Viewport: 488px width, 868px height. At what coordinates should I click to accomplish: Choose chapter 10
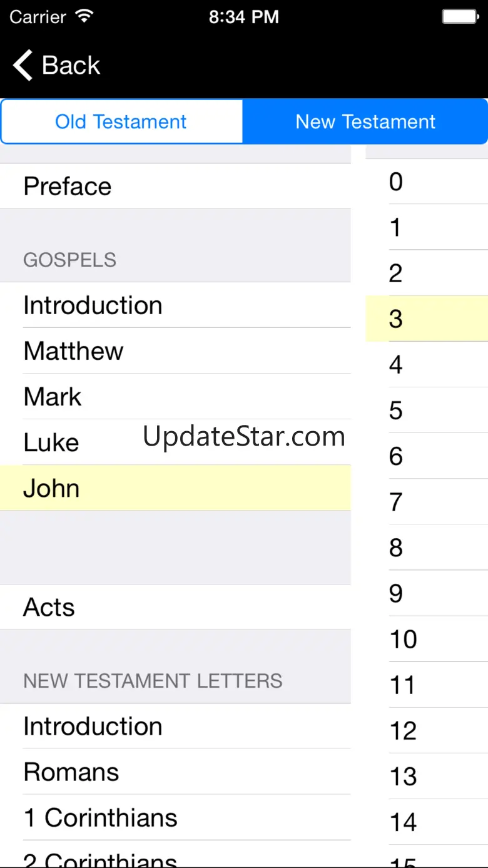click(427, 639)
